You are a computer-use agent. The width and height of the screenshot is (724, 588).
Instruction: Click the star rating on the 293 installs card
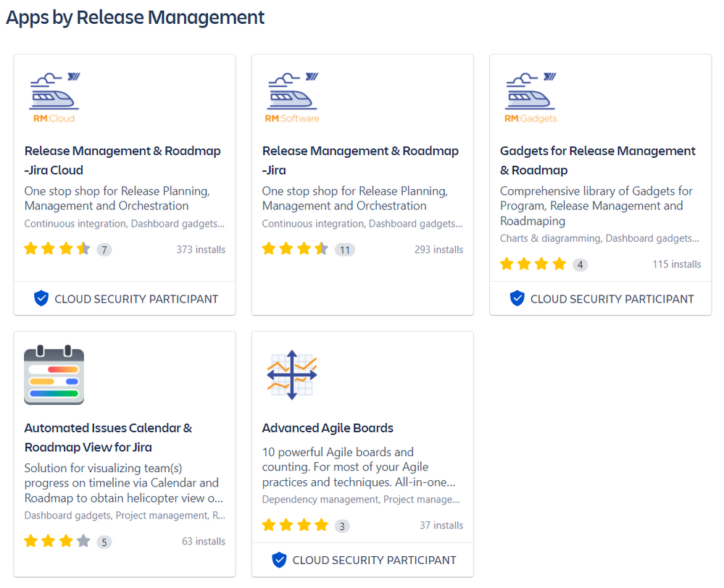coord(295,249)
